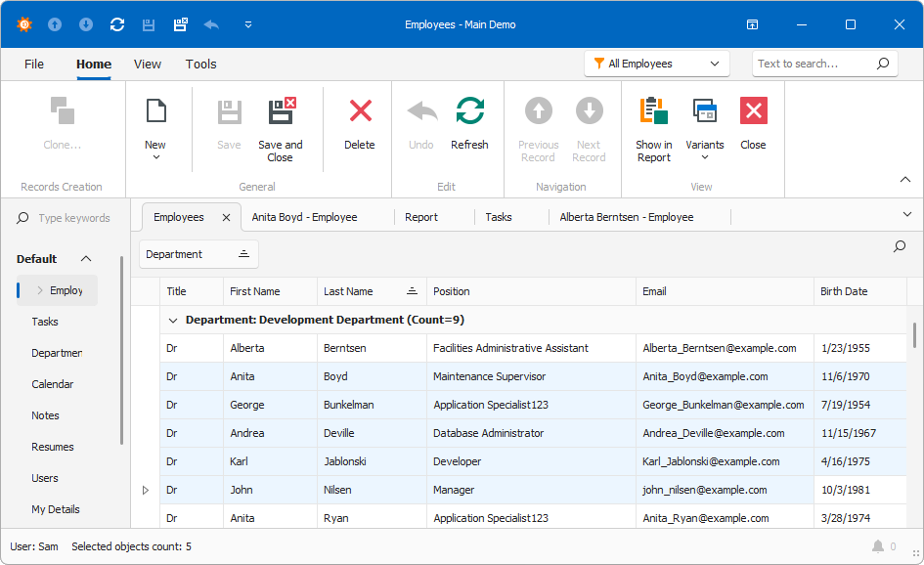This screenshot has width=924, height=565.
Task: Select Calendar in the navigation pane
Action: [53, 384]
